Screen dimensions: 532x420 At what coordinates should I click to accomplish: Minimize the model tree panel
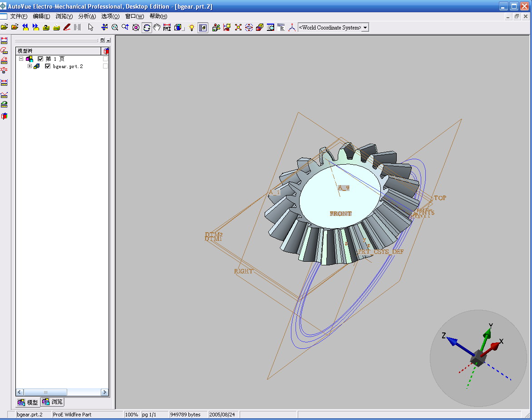click(108, 40)
